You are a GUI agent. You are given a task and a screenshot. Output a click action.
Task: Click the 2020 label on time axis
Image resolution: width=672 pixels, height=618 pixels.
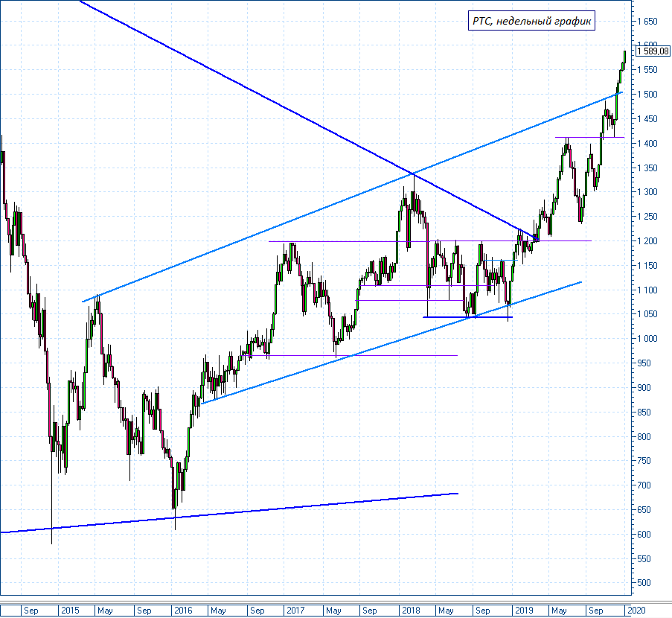coord(636,611)
